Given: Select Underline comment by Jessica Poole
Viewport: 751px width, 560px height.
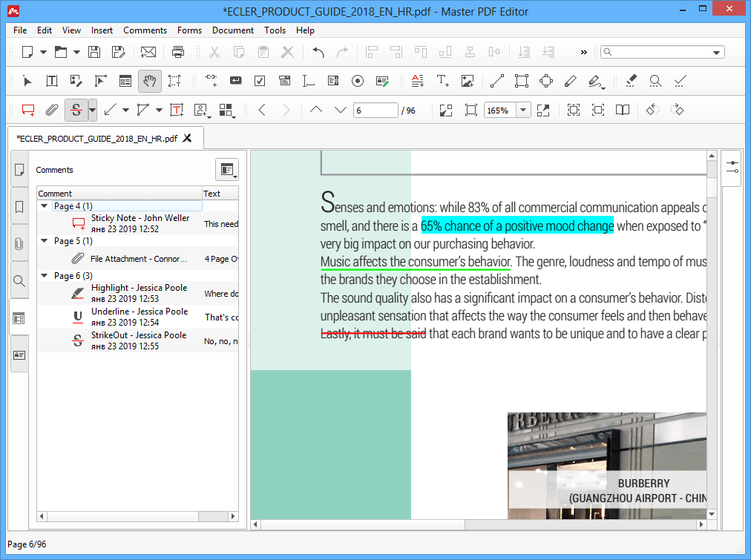Looking at the screenshot, I should coord(138,317).
